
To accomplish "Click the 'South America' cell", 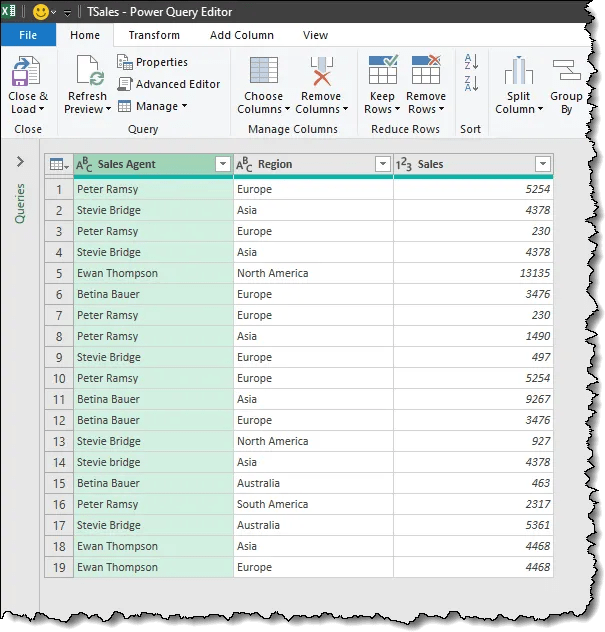I will tap(314, 504).
